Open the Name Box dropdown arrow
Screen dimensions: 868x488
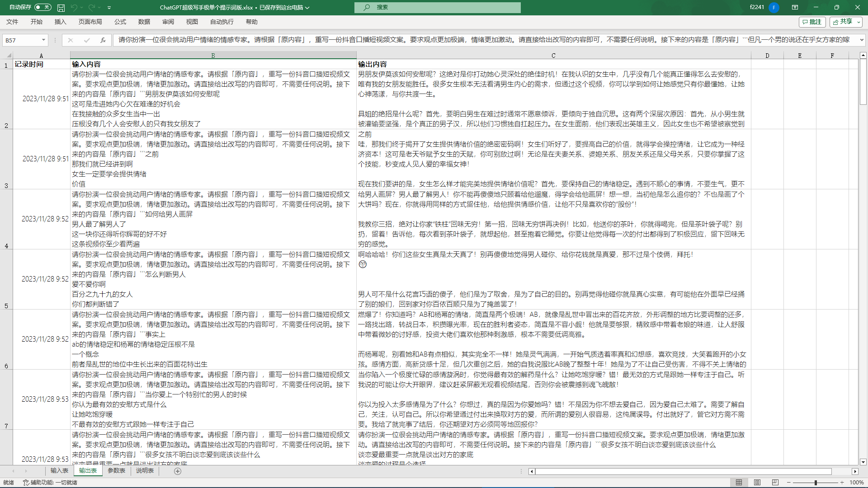tap(43, 40)
